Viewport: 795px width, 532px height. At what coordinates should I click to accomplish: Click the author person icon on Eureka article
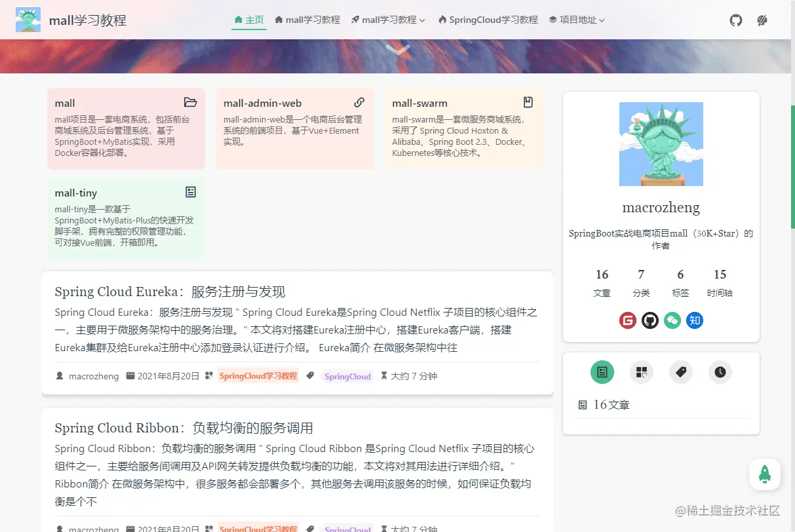[60, 376]
